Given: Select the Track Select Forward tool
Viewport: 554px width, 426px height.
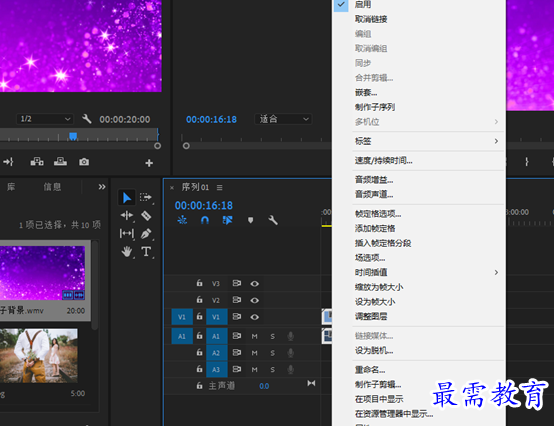Looking at the screenshot, I should click(146, 197).
